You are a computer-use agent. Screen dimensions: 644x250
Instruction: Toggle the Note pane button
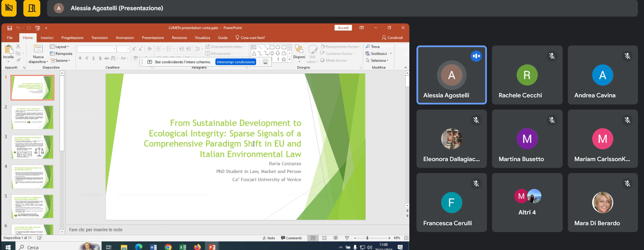[x=269, y=238]
